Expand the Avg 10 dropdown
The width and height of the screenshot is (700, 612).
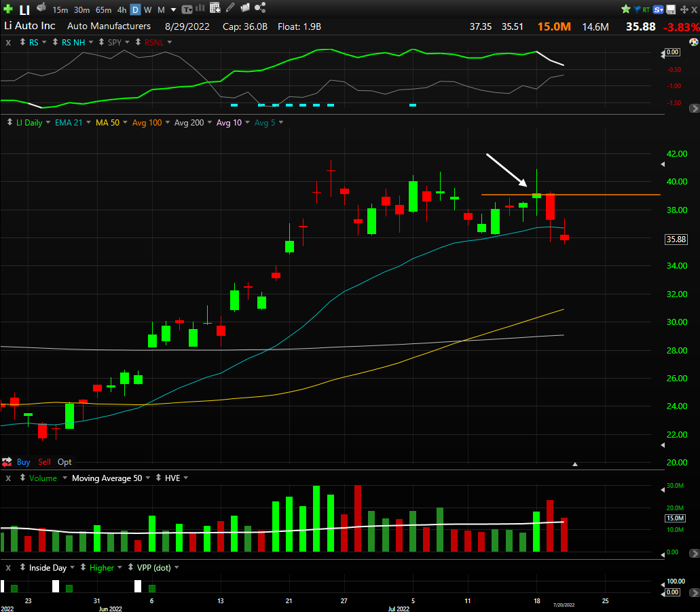[247, 122]
